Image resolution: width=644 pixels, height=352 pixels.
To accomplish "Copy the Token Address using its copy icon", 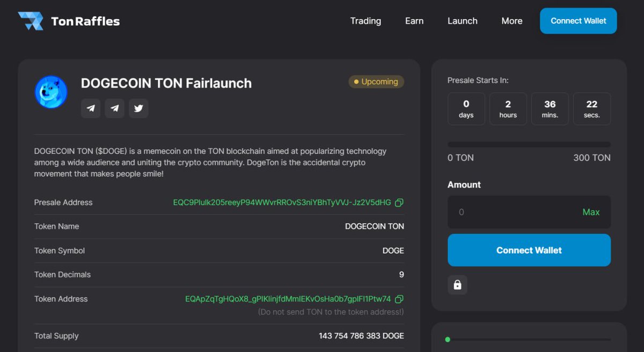I will [398, 299].
